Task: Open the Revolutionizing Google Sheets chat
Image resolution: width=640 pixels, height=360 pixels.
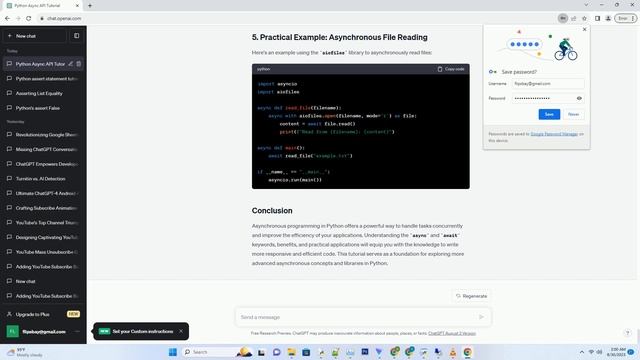Action: point(43,134)
